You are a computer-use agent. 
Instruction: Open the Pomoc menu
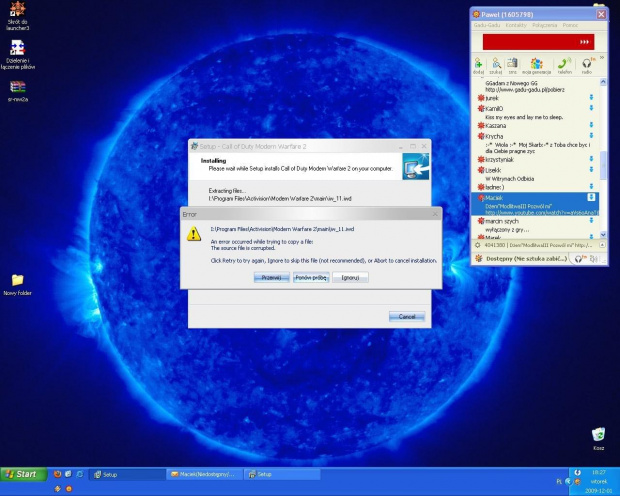coord(570,25)
